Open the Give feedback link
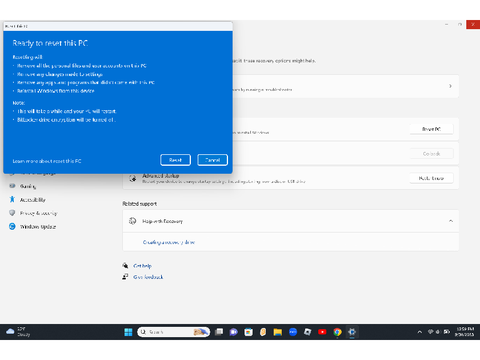This screenshot has height=360, width=480. (x=148, y=277)
